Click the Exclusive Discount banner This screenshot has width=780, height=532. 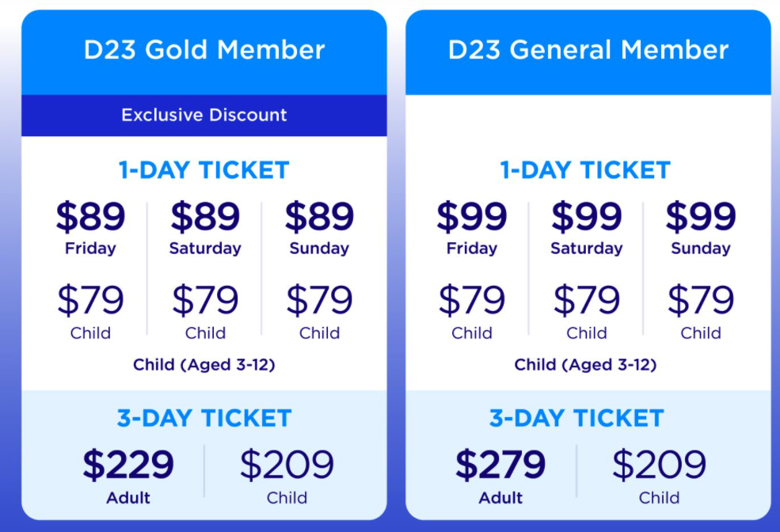204,116
